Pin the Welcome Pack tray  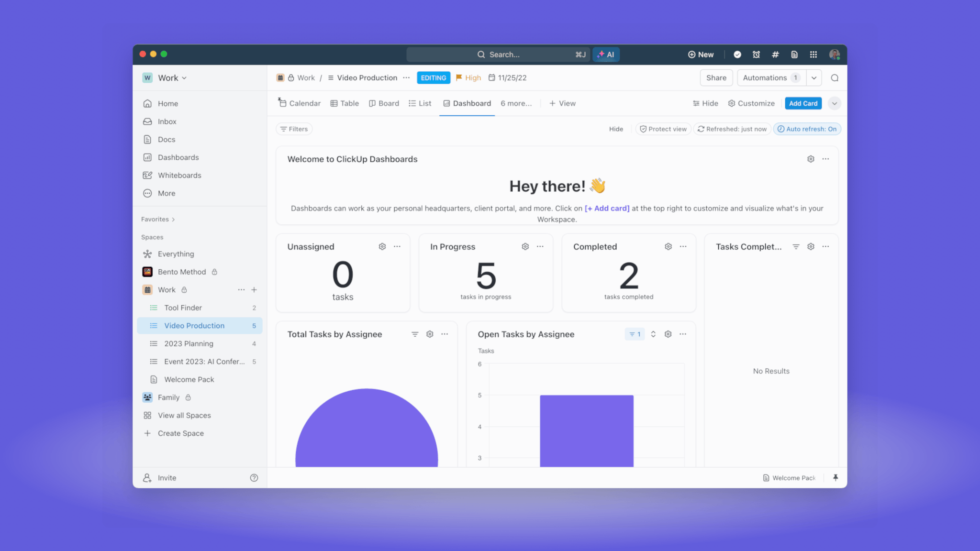click(x=835, y=477)
